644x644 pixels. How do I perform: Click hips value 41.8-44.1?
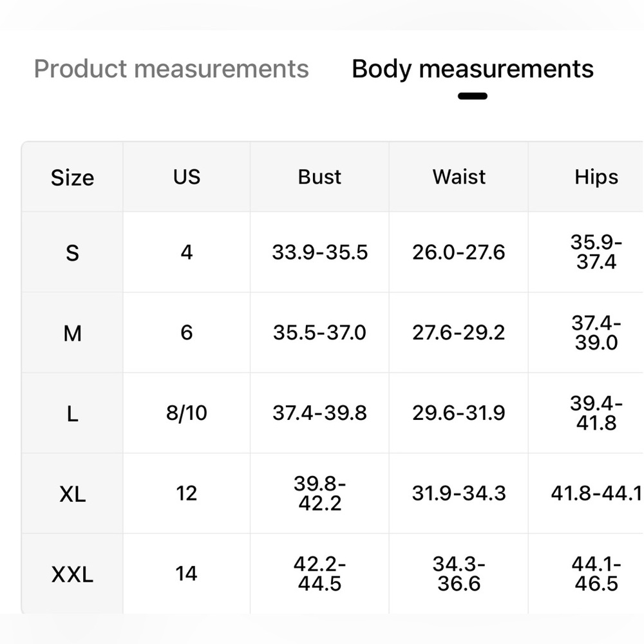[596, 493]
